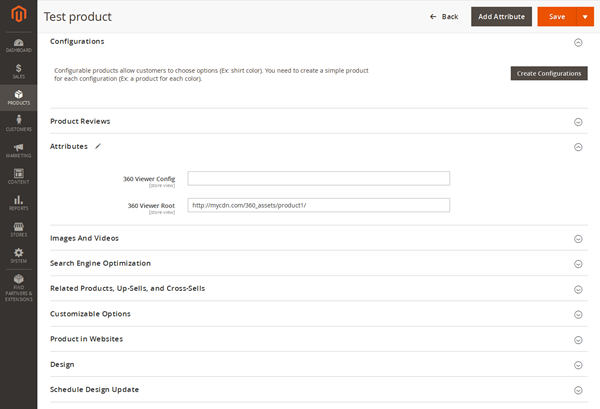Click the 360 Viewer Root input field
The image size is (600, 409).
point(318,206)
